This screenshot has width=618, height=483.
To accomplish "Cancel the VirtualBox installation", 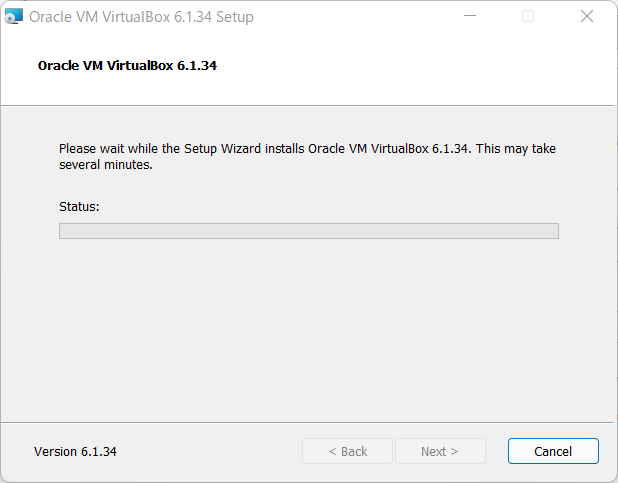I will (x=553, y=451).
